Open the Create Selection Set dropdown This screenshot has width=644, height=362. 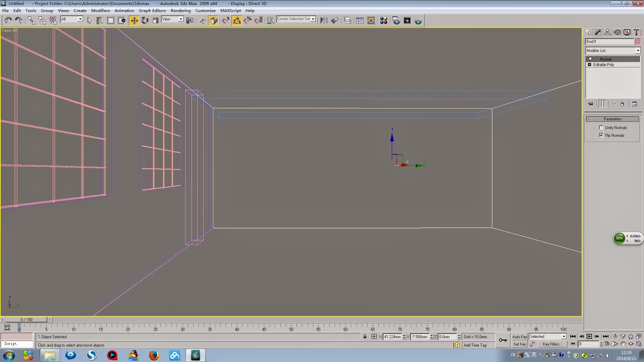(x=313, y=19)
